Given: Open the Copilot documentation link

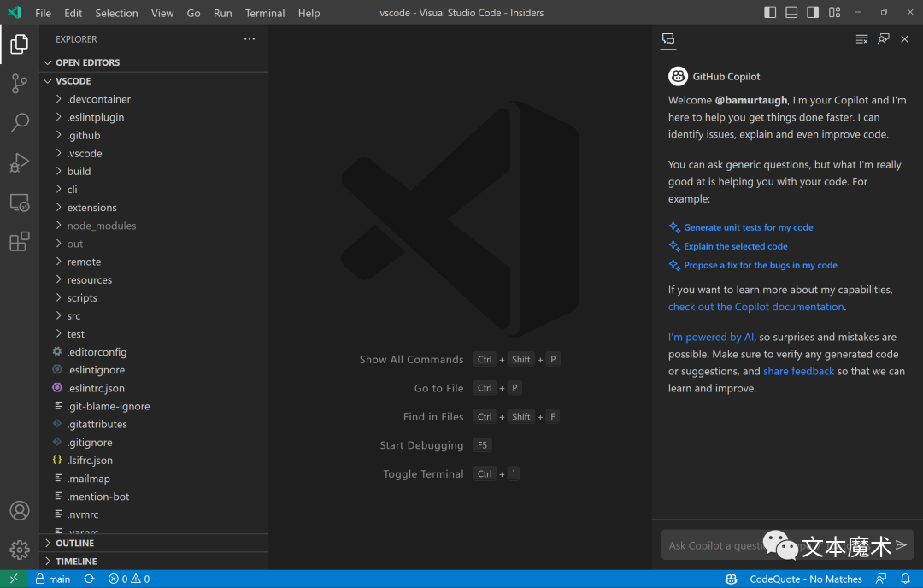Looking at the screenshot, I should [755, 307].
